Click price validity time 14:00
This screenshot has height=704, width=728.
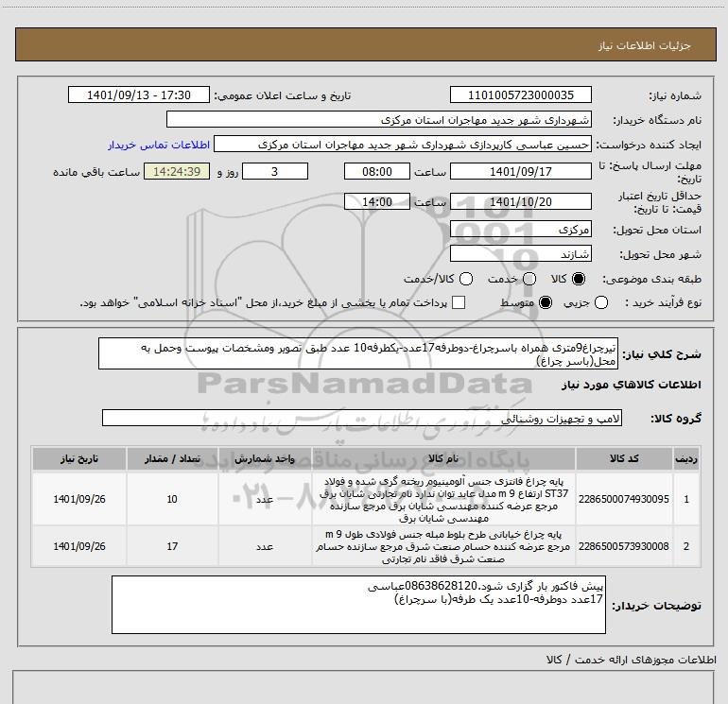point(377,201)
